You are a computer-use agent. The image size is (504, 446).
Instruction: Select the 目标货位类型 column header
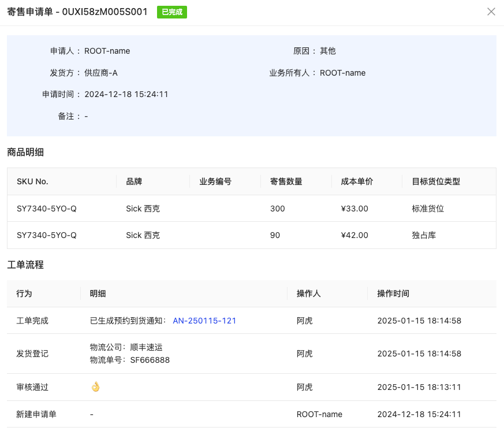click(436, 181)
